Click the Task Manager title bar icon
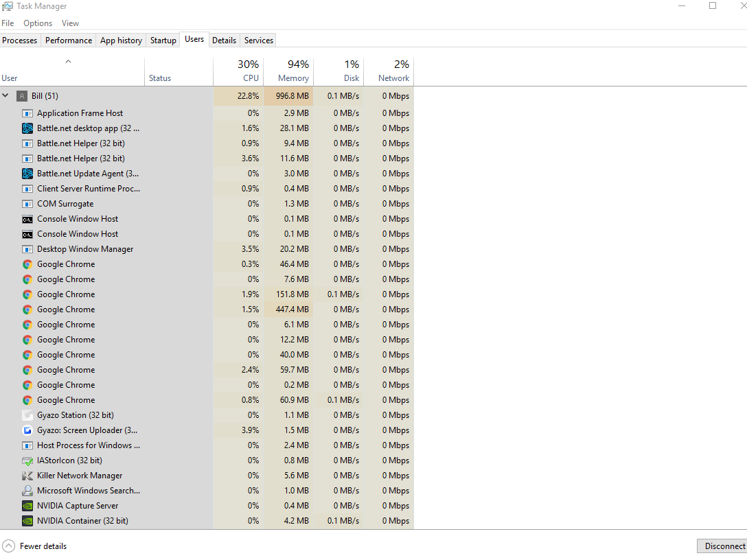The image size is (747, 560). click(7, 6)
